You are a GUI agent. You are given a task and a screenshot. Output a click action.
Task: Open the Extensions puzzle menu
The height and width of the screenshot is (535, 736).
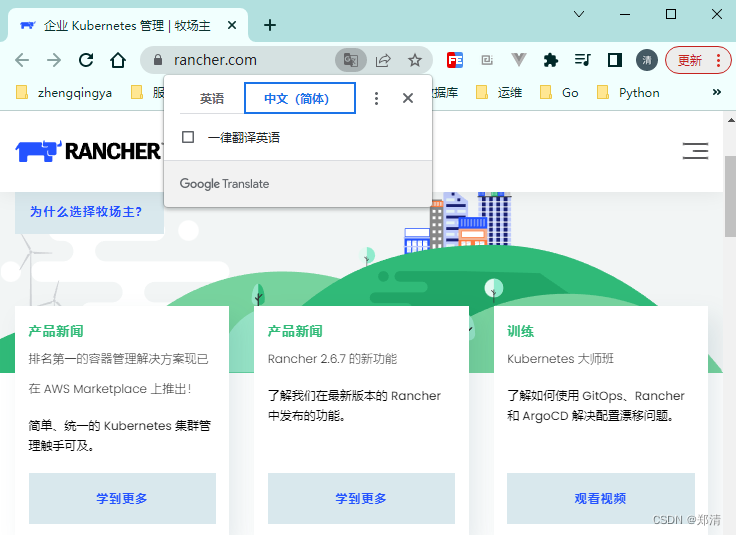[551, 60]
